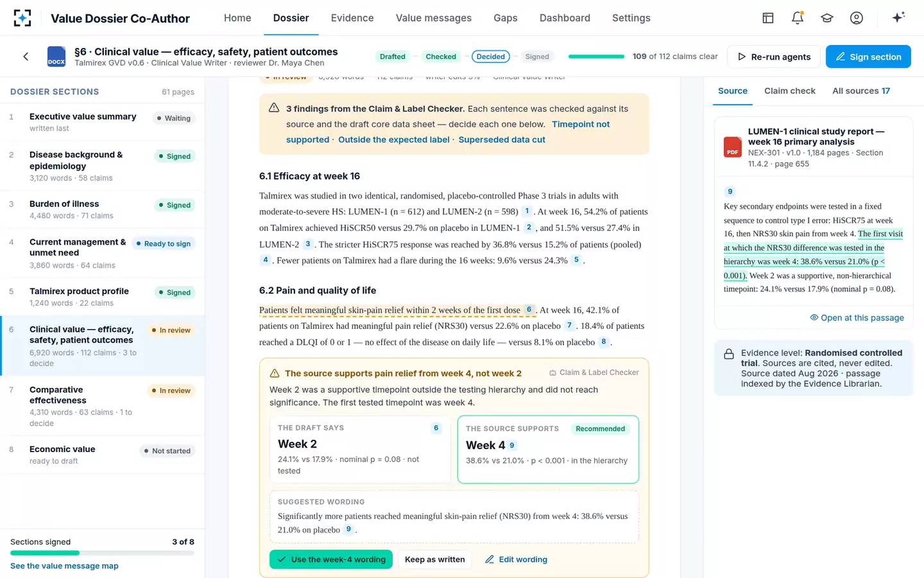
Task: Open Value messages page
Action: pos(434,18)
